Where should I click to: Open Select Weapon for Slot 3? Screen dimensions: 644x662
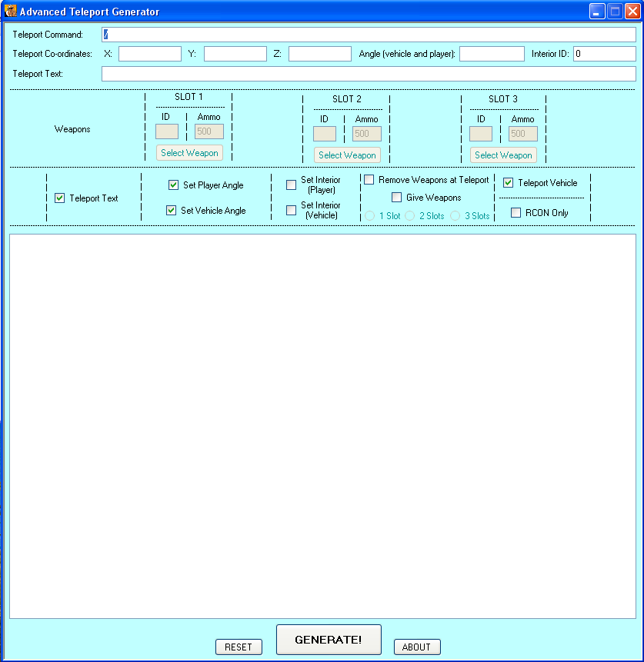[503, 155]
